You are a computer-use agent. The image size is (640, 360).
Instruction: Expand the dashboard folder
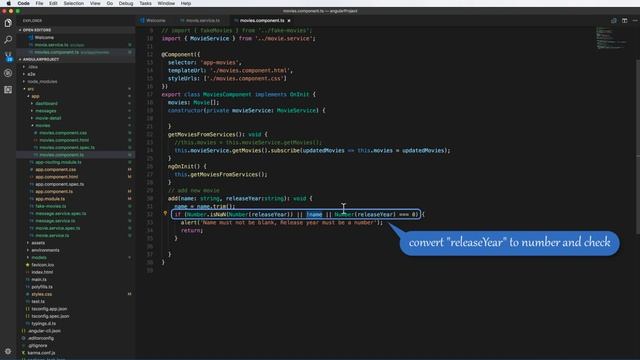46,103
